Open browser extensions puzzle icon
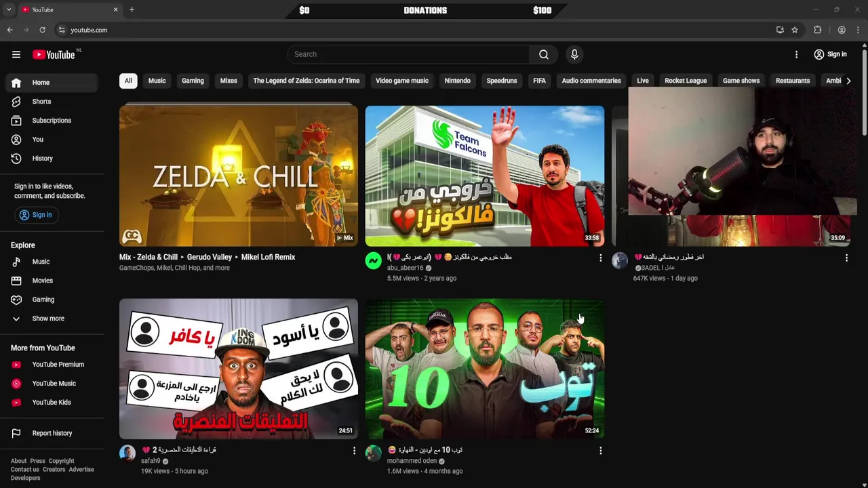Screen dimensions: 868x488 point(818,30)
